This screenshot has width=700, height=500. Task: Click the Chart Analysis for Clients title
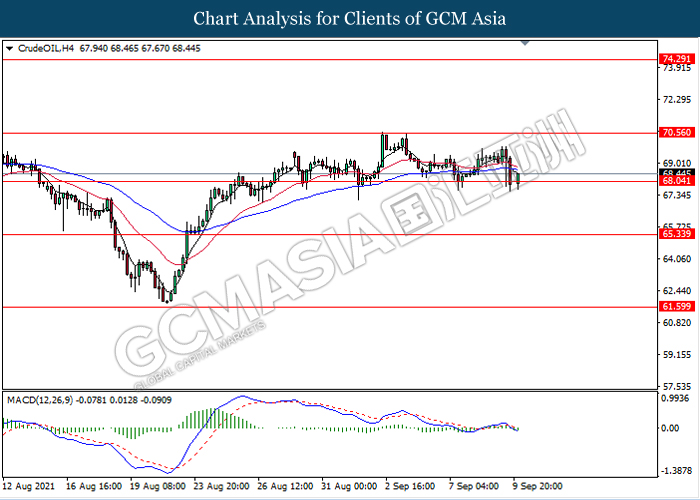(350, 18)
